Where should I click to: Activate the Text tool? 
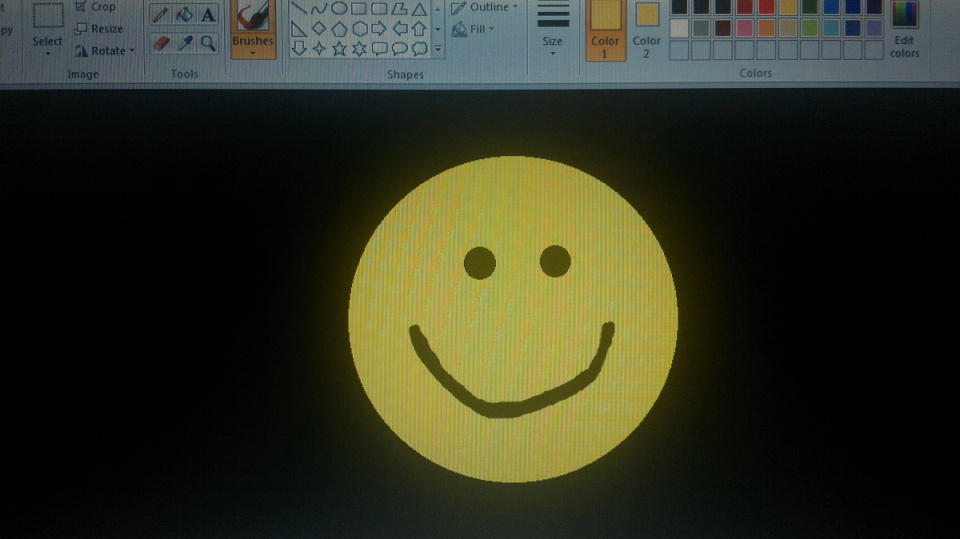tap(208, 15)
